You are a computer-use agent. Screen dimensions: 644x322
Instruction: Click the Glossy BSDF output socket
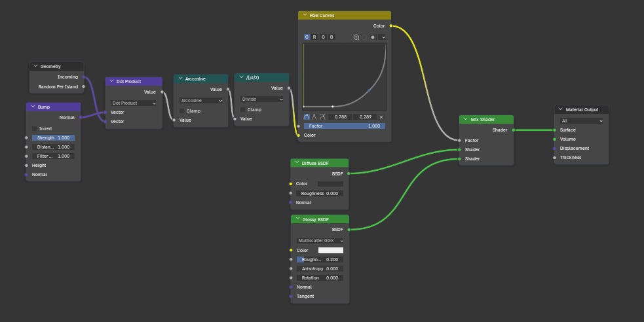(349, 229)
